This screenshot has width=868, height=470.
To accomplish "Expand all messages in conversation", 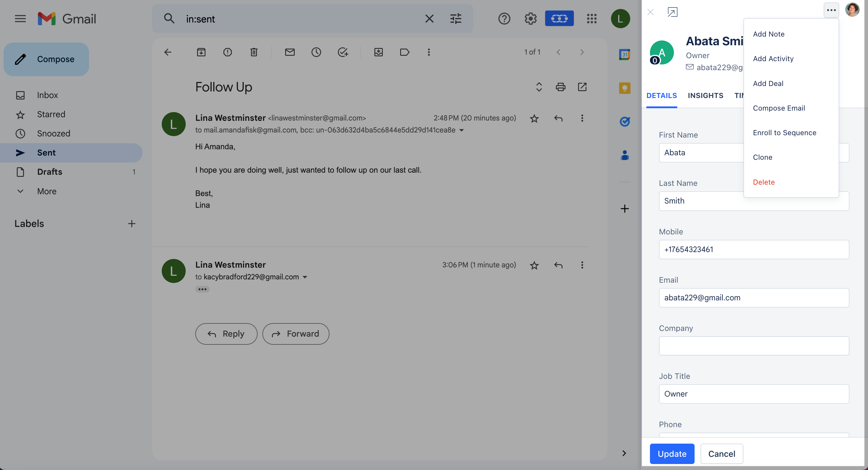I will 539,87.
